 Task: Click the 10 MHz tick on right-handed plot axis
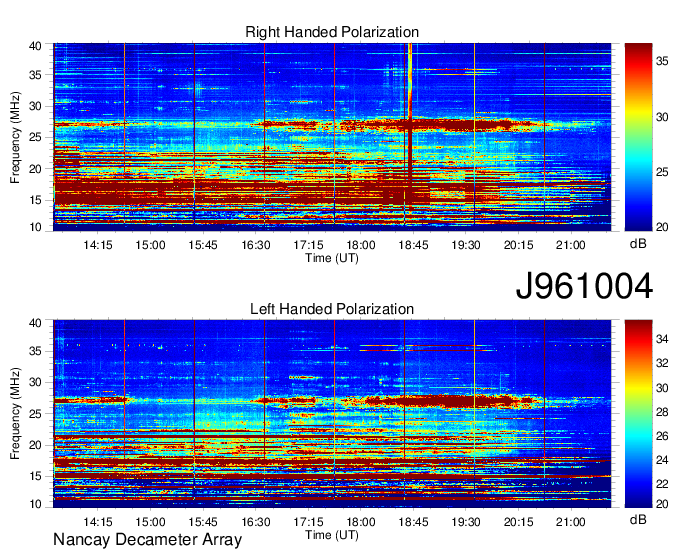pyautogui.click(x=36, y=227)
